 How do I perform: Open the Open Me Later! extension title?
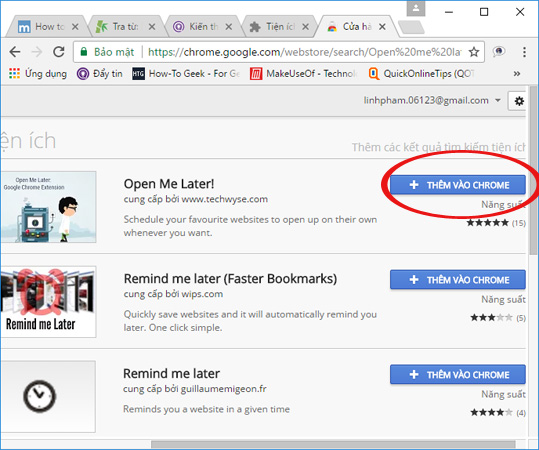click(169, 184)
